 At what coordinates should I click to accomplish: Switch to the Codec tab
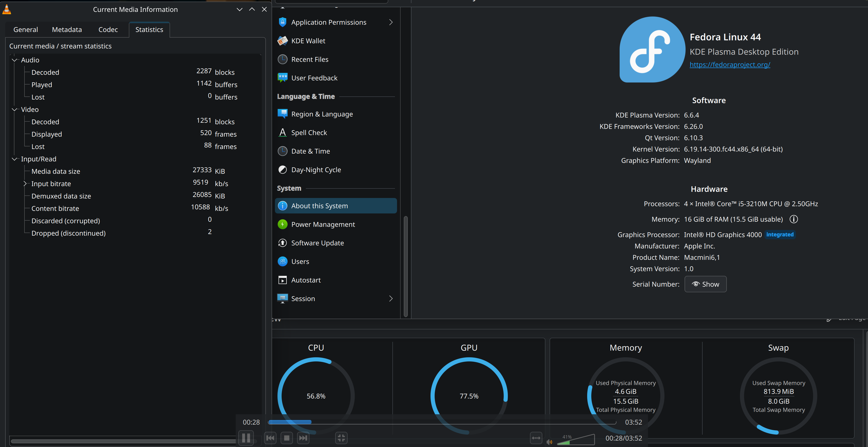click(108, 30)
